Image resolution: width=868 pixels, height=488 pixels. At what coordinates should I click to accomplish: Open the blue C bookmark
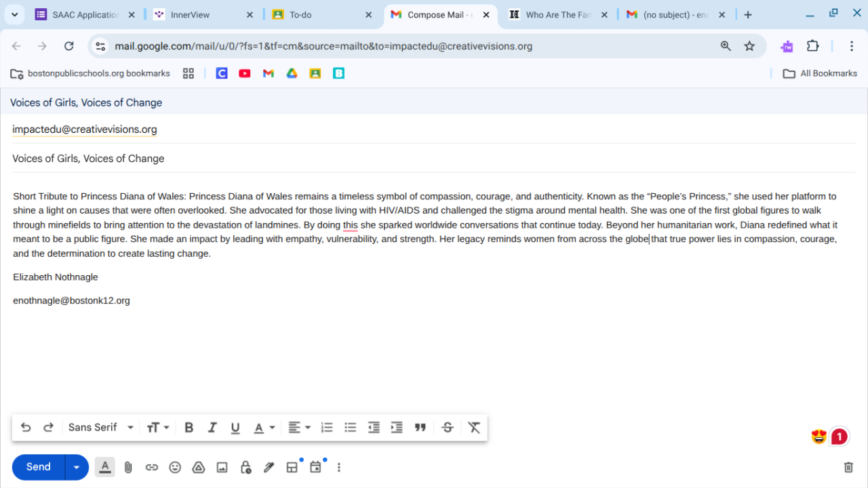coord(222,73)
